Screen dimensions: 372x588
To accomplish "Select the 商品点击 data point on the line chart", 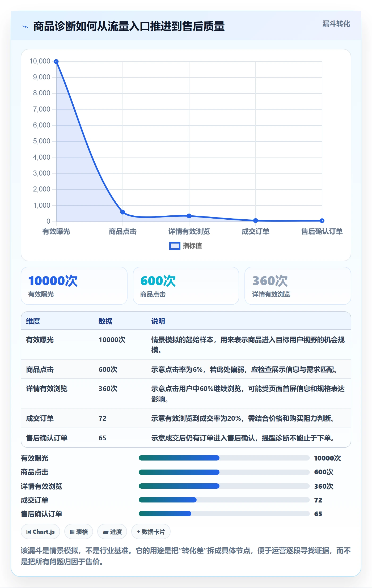I will [122, 212].
